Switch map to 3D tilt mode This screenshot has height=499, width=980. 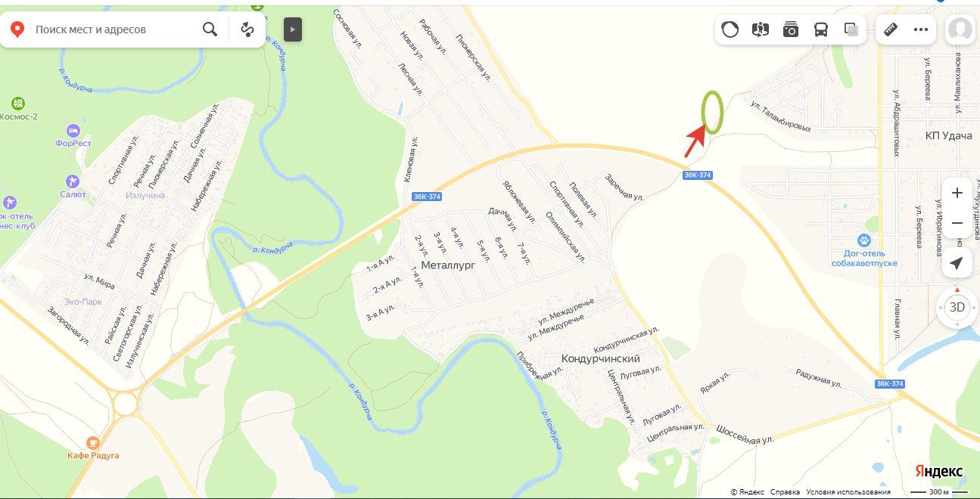(957, 307)
